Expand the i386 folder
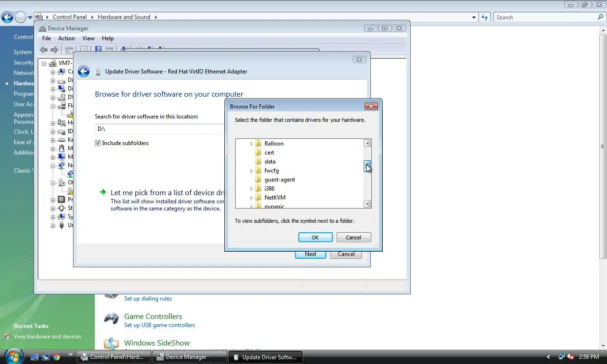607x364 pixels. point(251,189)
